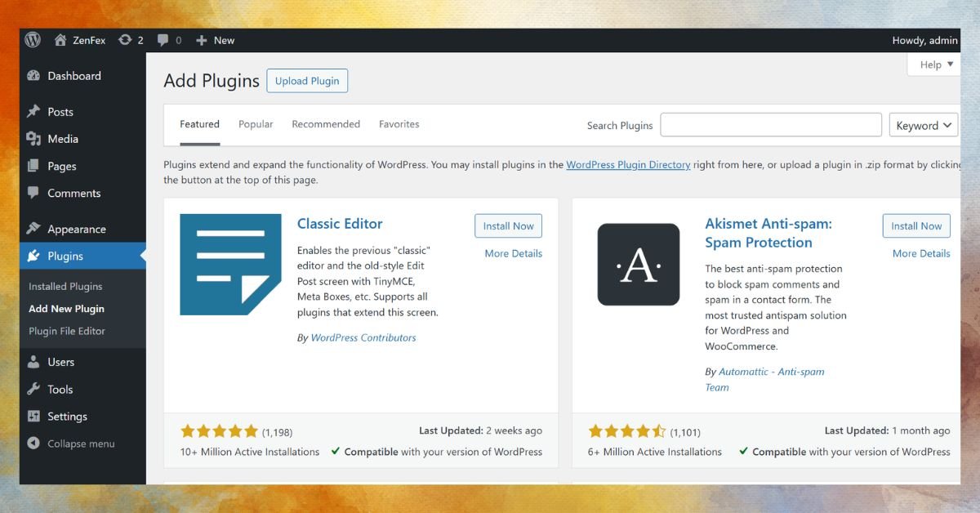
Task: Click the 'Add Plugins' page heading
Action: coord(212,81)
